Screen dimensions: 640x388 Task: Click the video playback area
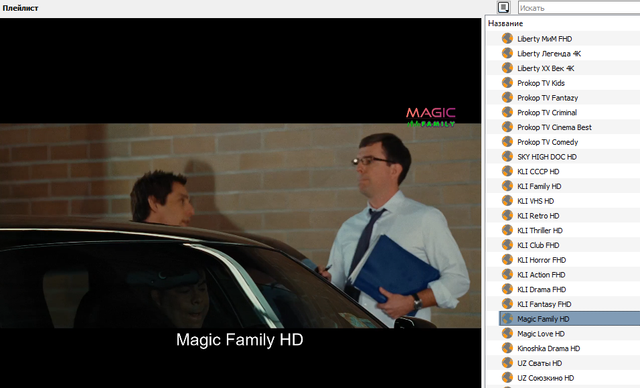240,203
